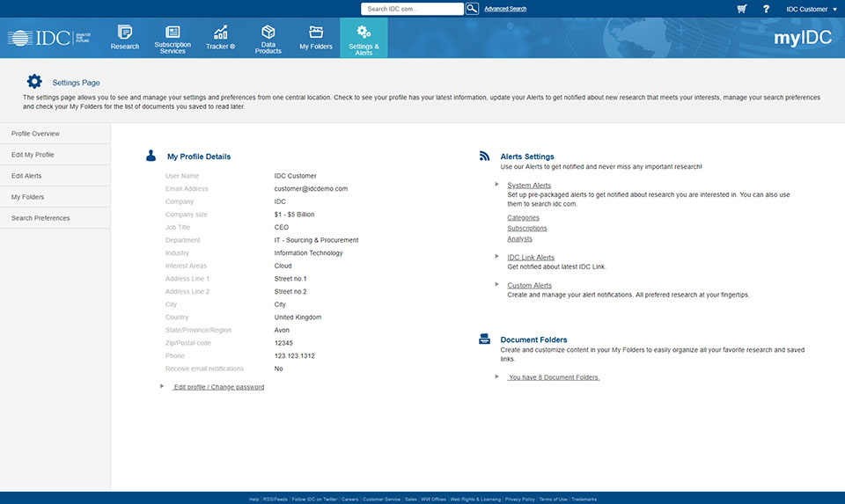The width and height of the screenshot is (845, 504).
Task: Select Search Preferences in sidebar
Action: coord(55,217)
